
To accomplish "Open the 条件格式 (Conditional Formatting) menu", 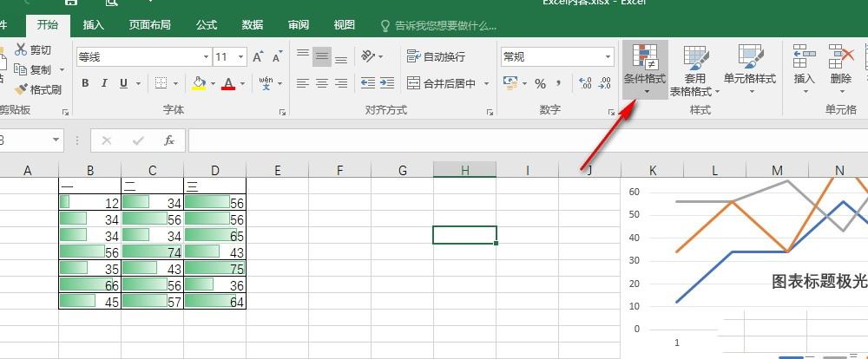I will click(x=645, y=69).
